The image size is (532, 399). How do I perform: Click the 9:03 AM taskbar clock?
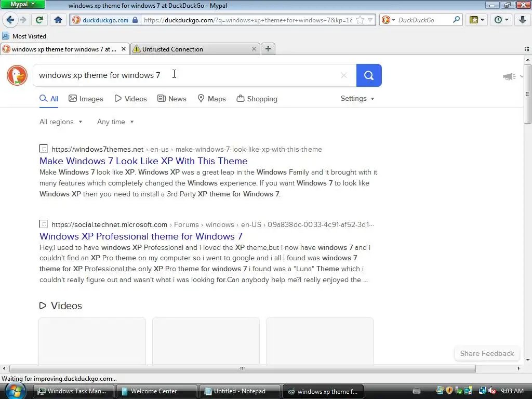512,391
